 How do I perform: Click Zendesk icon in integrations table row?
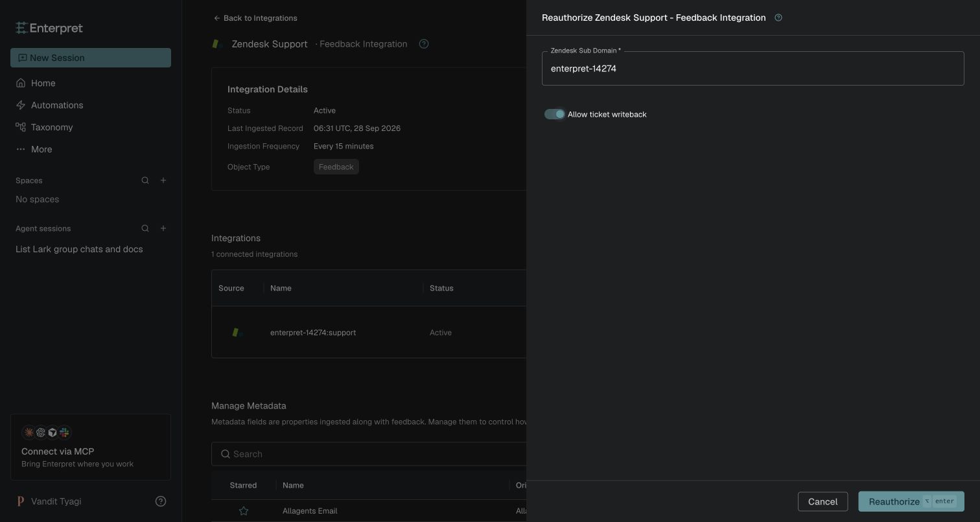(238, 332)
